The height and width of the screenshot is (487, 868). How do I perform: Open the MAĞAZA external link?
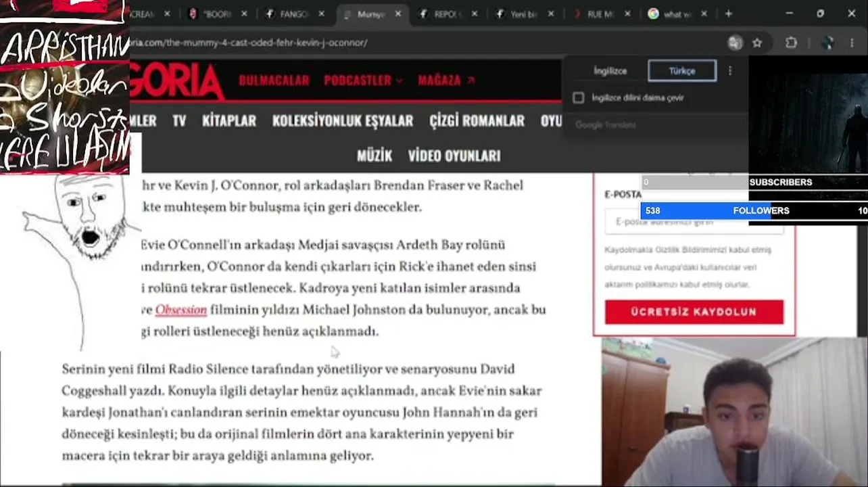[447, 80]
